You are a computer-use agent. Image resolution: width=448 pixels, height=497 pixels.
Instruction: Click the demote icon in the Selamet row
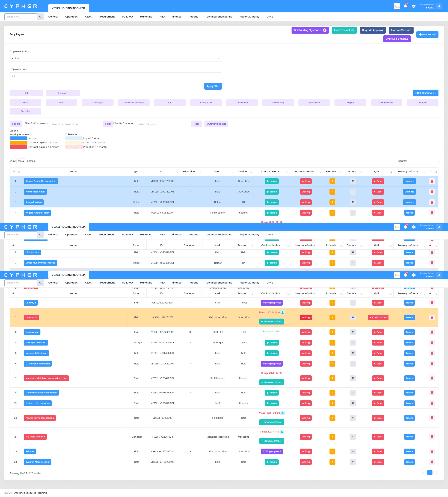point(353,451)
